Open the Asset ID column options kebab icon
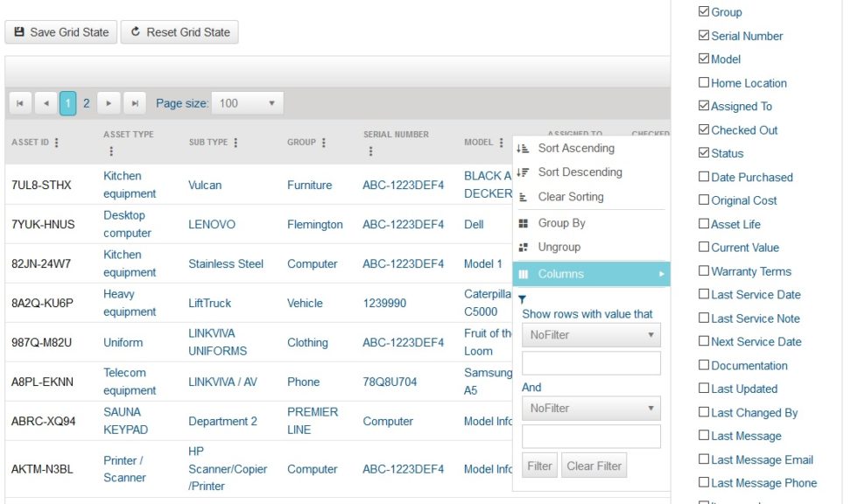Viewport: 858px width, 504px height. click(55, 142)
